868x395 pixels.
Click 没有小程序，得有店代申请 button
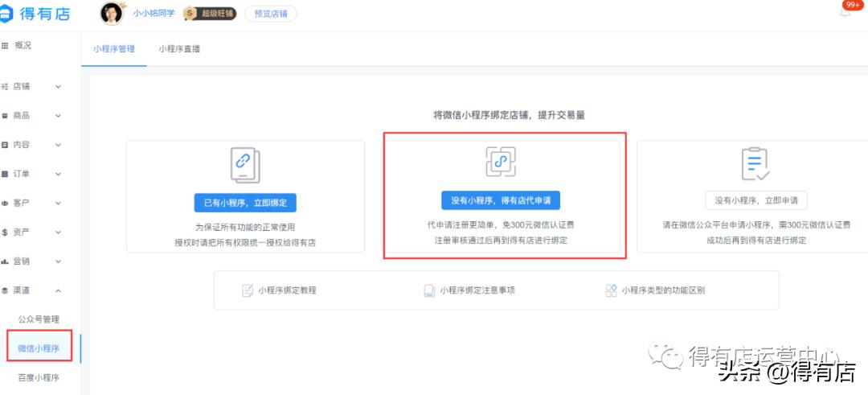501,200
